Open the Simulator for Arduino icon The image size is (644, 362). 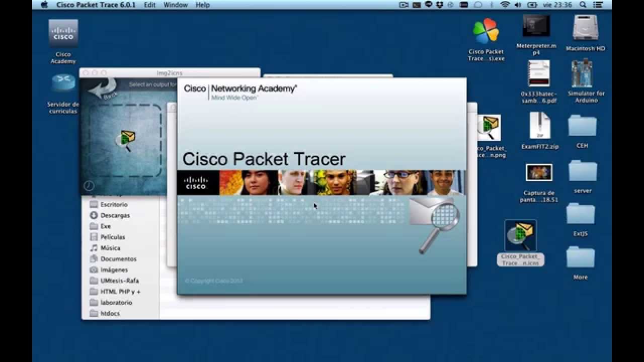pyautogui.click(x=582, y=73)
